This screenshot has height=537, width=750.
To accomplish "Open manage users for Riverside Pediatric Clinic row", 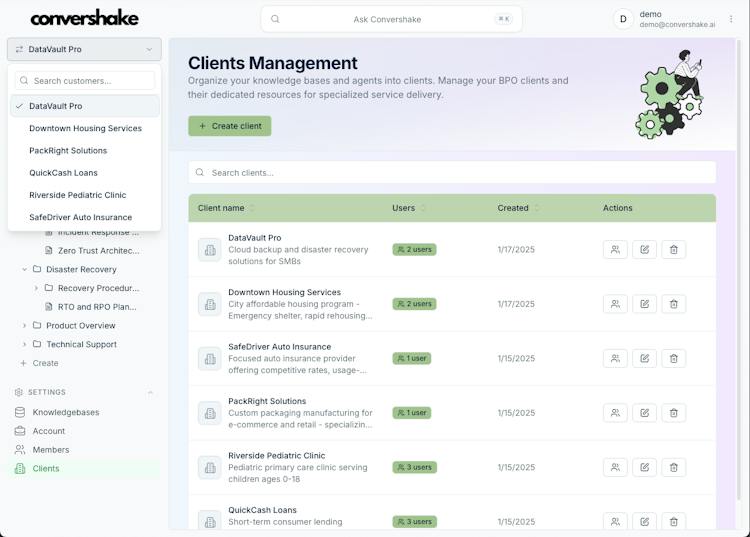I will point(615,468).
